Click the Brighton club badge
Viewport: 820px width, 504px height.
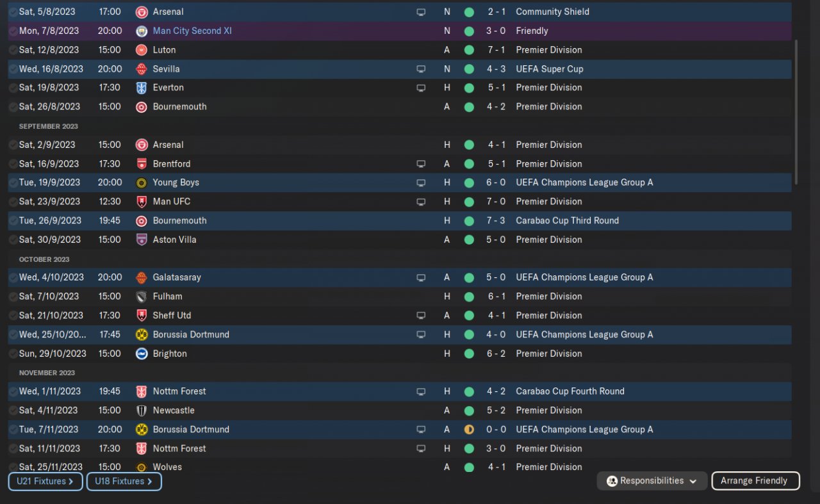click(x=142, y=354)
